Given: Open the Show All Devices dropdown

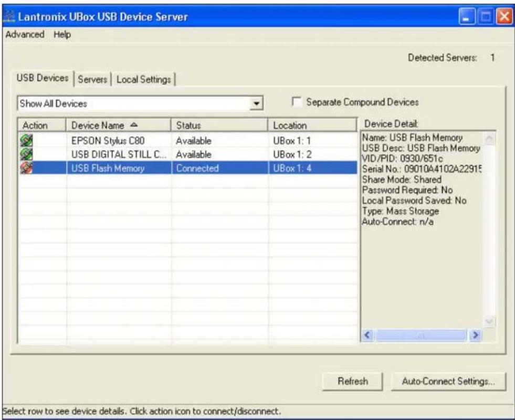Looking at the screenshot, I should point(256,104).
